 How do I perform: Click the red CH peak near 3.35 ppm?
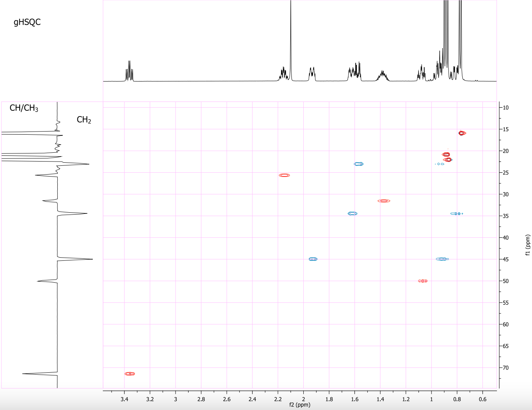pos(130,373)
